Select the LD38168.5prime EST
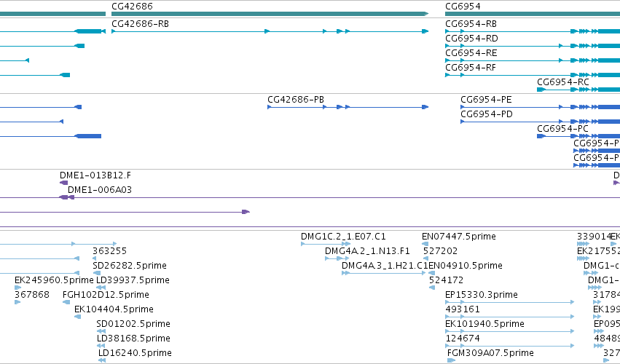The image size is (620, 364). 101,347
